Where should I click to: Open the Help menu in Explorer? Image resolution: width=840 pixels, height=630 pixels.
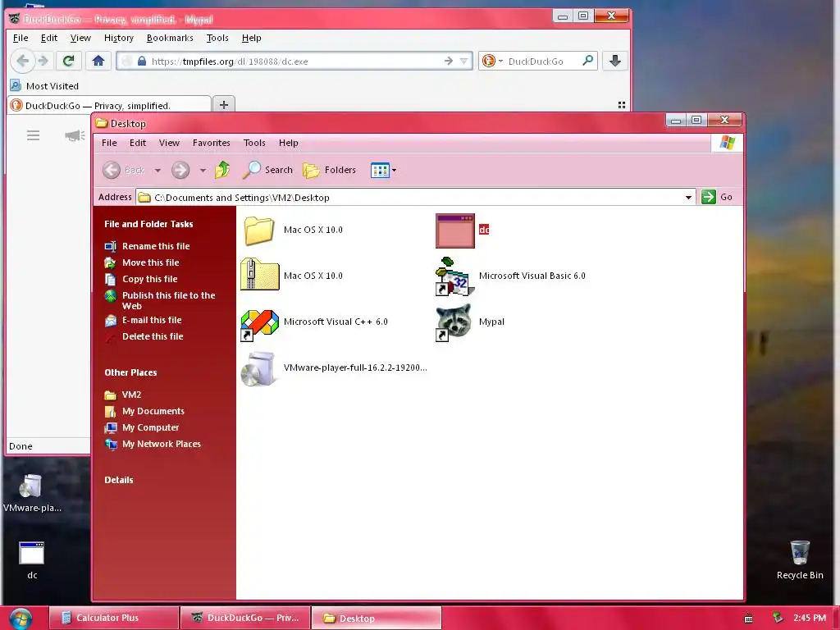288,143
